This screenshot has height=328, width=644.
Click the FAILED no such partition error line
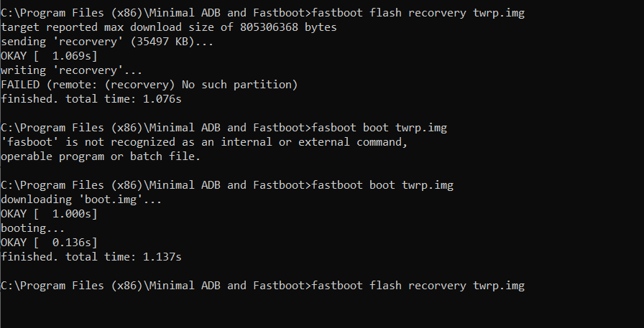(x=149, y=85)
